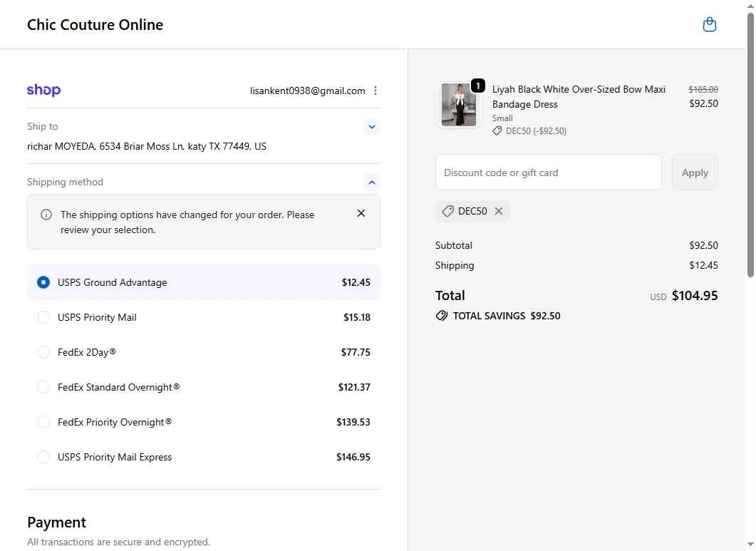Click the Small size label

pos(502,118)
